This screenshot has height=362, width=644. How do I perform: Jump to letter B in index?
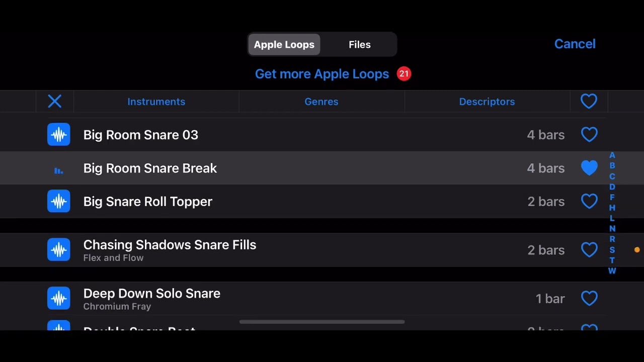click(612, 166)
